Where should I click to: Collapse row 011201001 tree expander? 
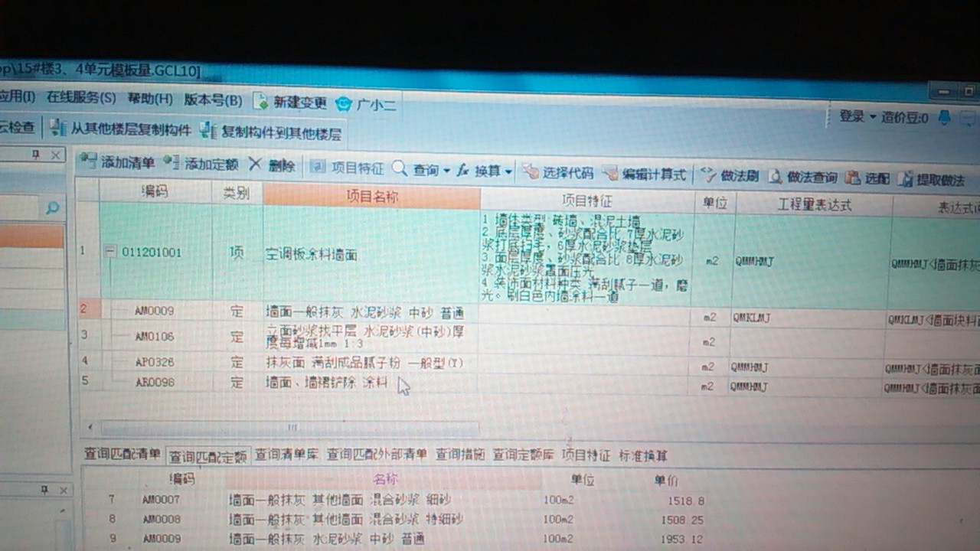tap(109, 251)
